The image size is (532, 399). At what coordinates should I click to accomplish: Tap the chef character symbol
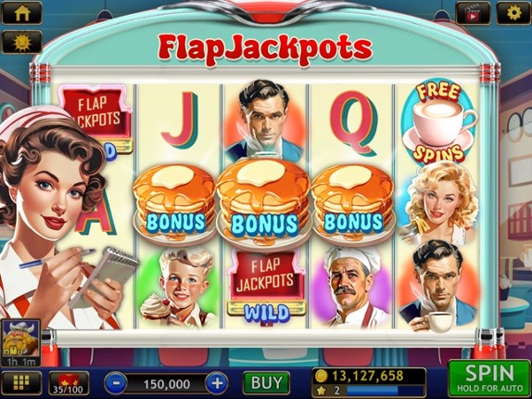(351, 287)
